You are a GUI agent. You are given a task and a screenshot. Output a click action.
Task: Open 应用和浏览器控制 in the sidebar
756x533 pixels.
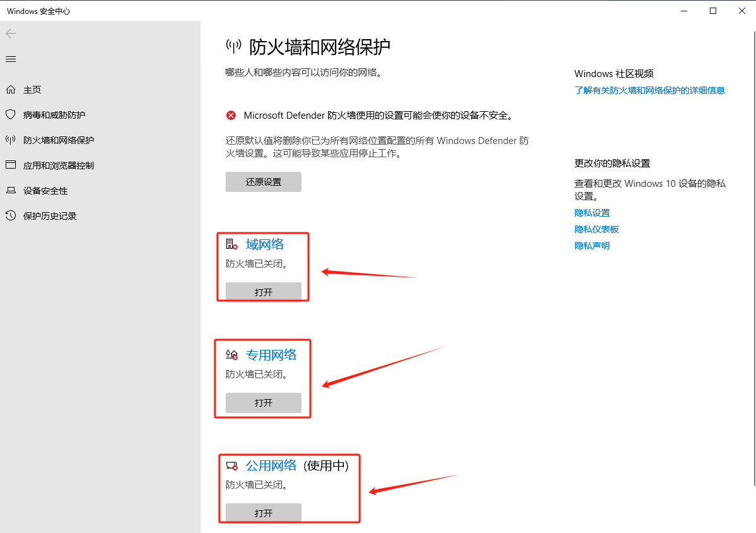click(58, 165)
